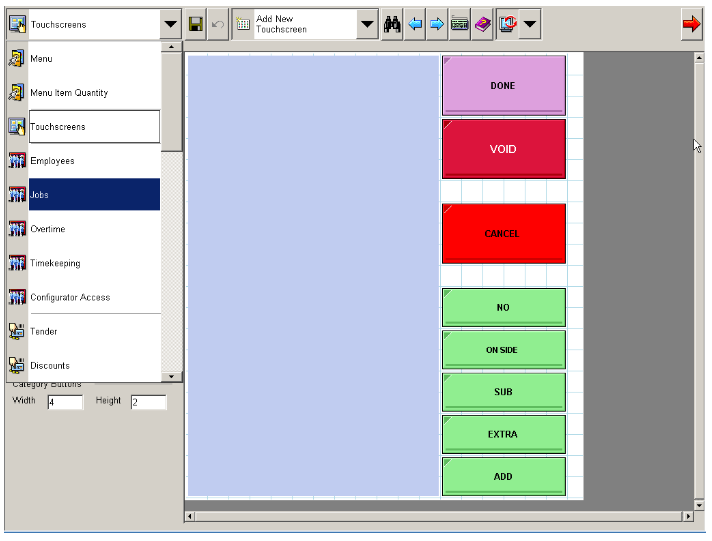Select Discounts from the list
The image size is (712, 541).
tap(94, 366)
